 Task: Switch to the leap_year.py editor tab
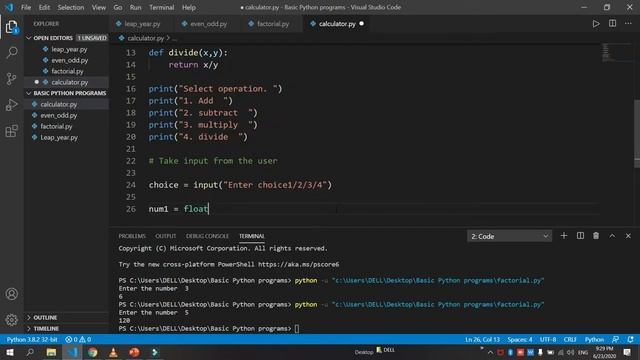(141, 24)
